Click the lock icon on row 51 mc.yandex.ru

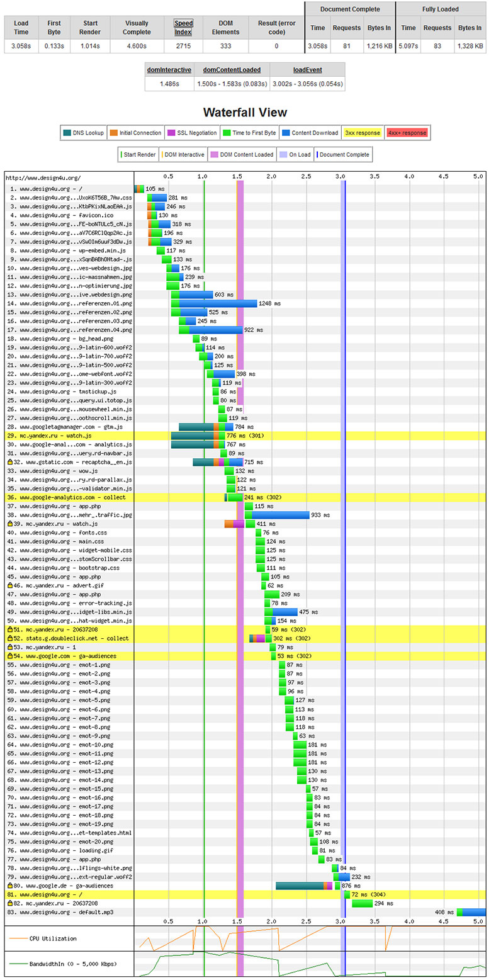tap(10, 629)
